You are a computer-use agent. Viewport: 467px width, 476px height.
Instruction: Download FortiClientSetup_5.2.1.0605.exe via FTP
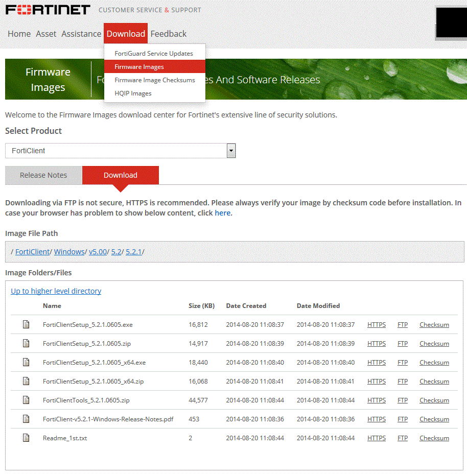pyautogui.click(x=403, y=324)
